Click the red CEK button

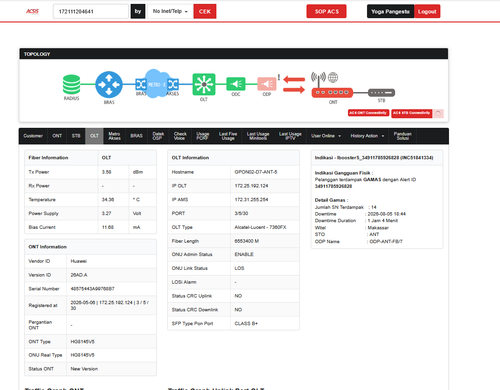coord(205,11)
